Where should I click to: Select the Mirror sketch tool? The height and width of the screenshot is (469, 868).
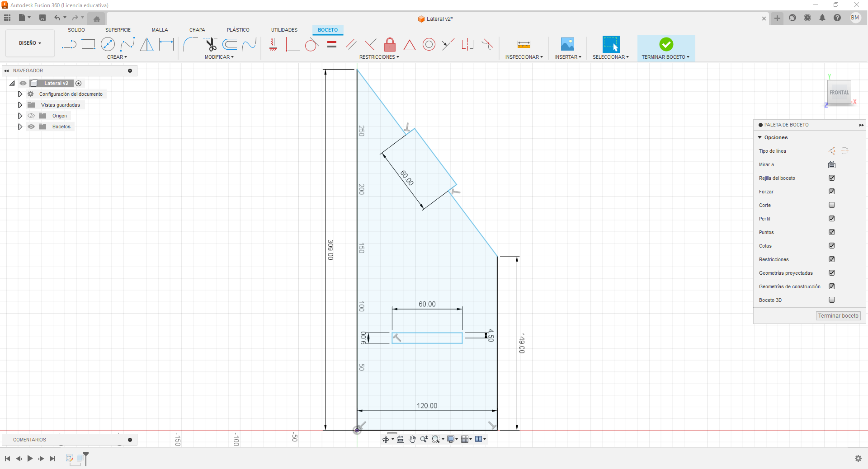tap(146, 44)
